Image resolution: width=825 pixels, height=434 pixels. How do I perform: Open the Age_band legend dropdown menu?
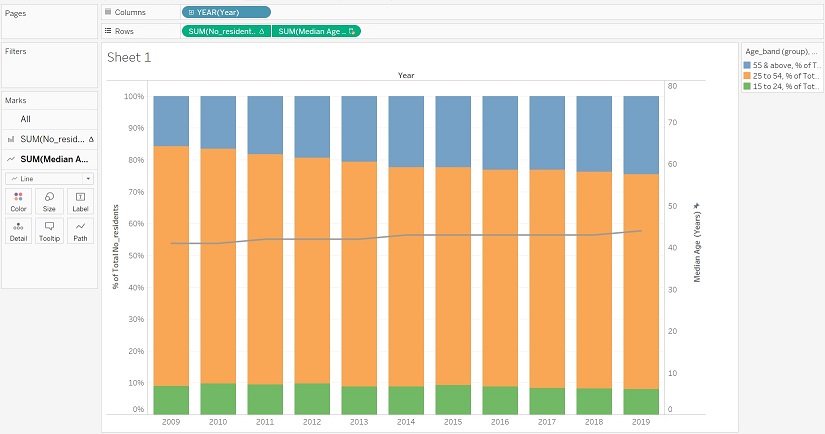(x=817, y=50)
